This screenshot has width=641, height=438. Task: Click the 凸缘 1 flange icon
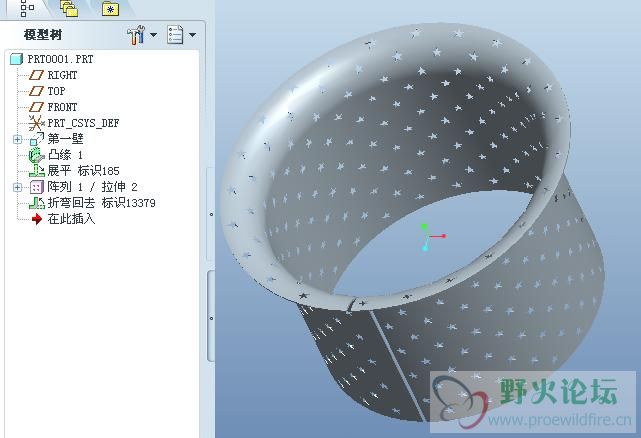36,155
